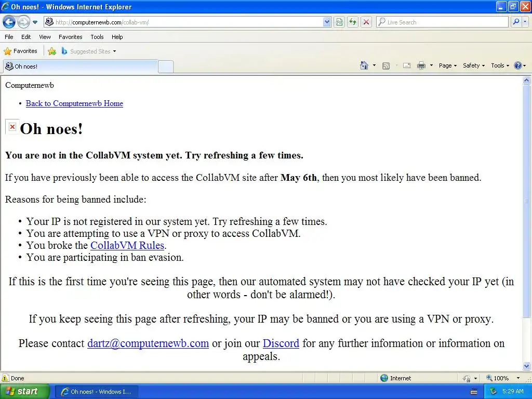Click the status bar warning icon
Viewport: 532px width, 399px height.
tap(5, 378)
